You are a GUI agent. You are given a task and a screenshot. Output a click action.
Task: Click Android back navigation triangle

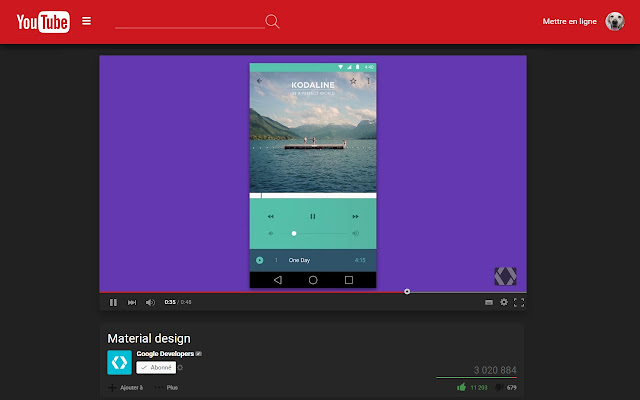pyautogui.click(x=278, y=280)
